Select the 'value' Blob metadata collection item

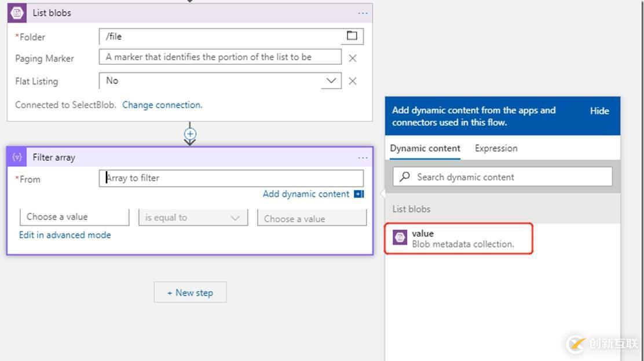[x=458, y=238]
